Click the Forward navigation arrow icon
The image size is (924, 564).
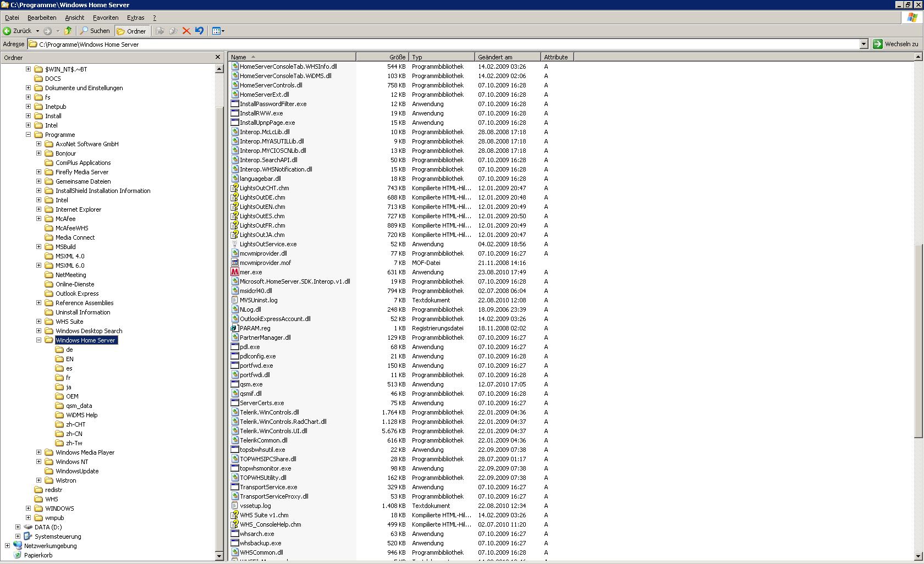click(x=48, y=31)
